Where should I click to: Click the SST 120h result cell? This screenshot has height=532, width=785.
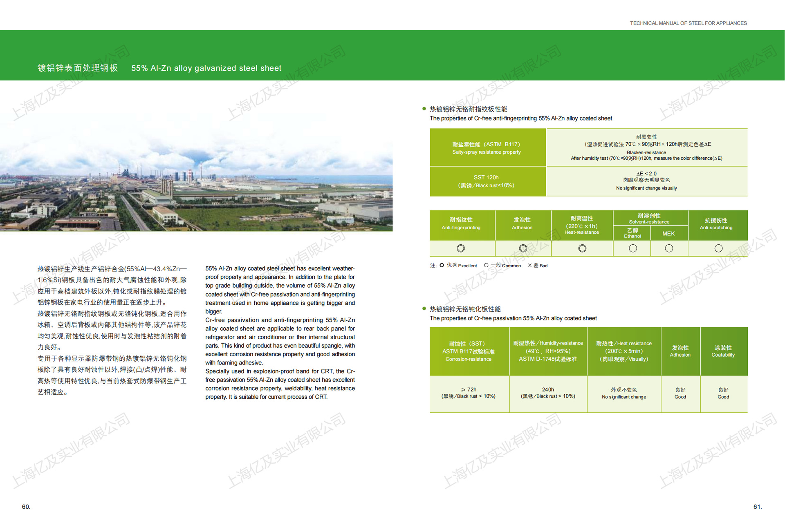click(487, 181)
